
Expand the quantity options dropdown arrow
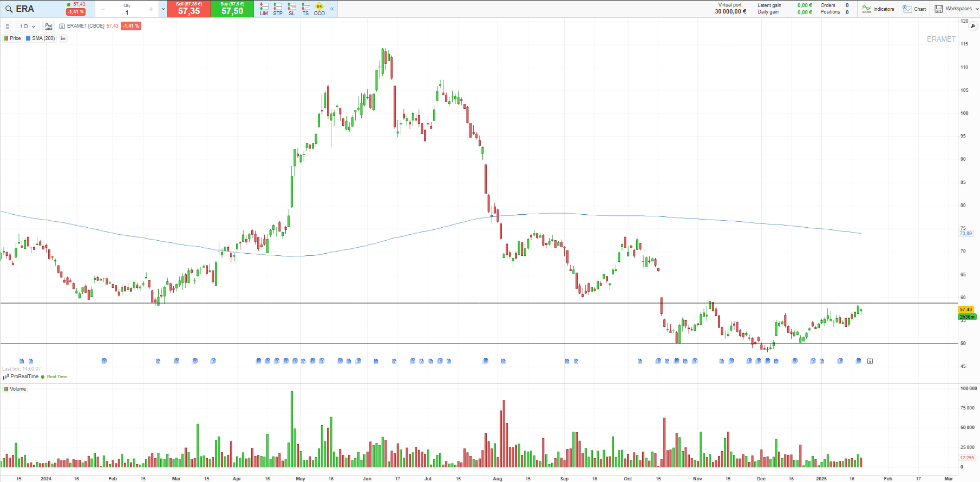[x=163, y=9]
